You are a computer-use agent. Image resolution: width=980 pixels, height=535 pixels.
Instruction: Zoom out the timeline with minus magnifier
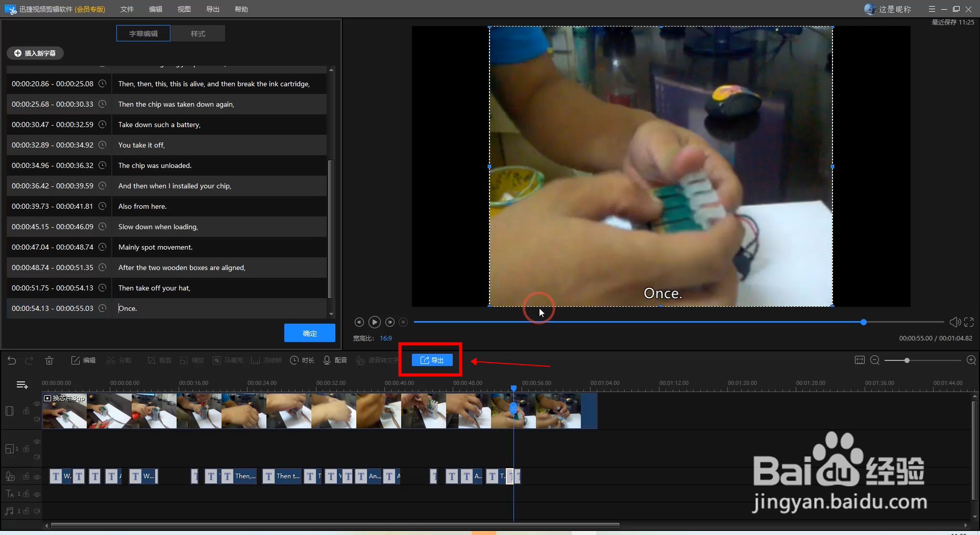(x=874, y=360)
